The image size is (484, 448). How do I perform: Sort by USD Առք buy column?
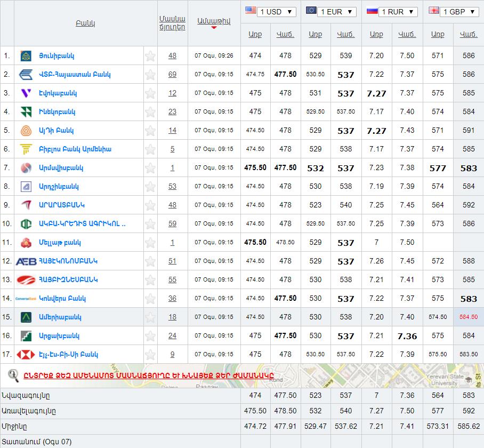[255, 35]
